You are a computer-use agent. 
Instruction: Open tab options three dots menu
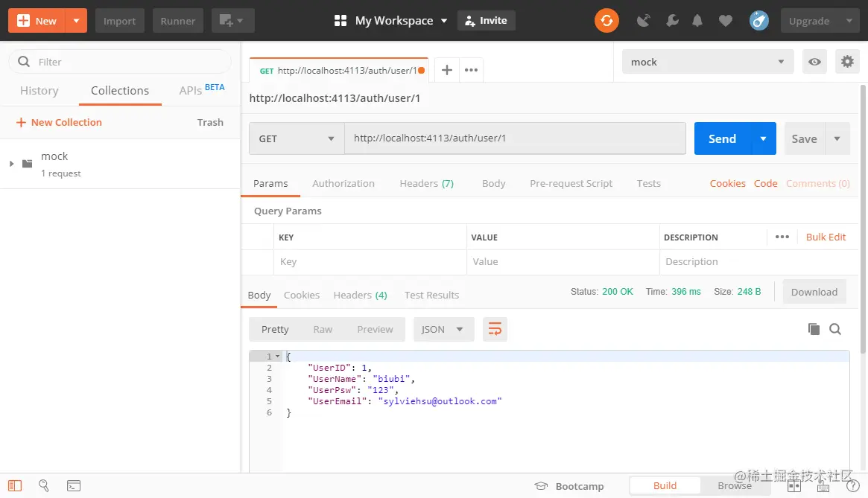(x=471, y=70)
